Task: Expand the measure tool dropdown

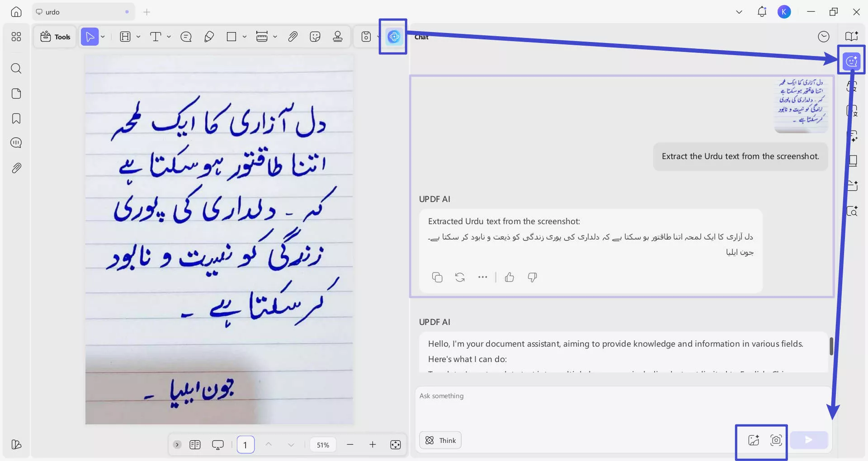Action: [x=275, y=37]
